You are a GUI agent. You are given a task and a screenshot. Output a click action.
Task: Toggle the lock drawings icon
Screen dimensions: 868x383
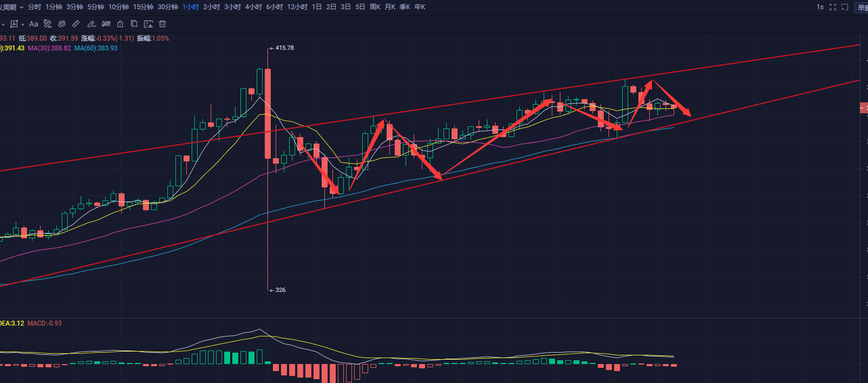tap(120, 24)
